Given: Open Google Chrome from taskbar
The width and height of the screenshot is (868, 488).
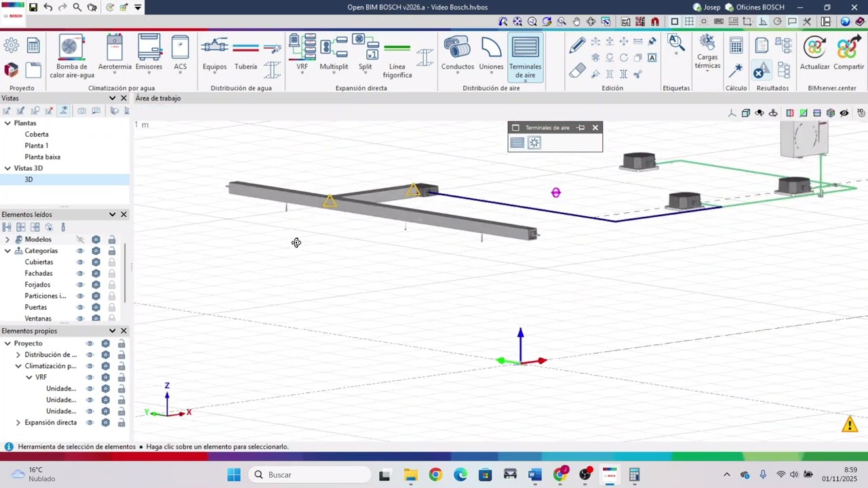Looking at the screenshot, I should 435,474.
